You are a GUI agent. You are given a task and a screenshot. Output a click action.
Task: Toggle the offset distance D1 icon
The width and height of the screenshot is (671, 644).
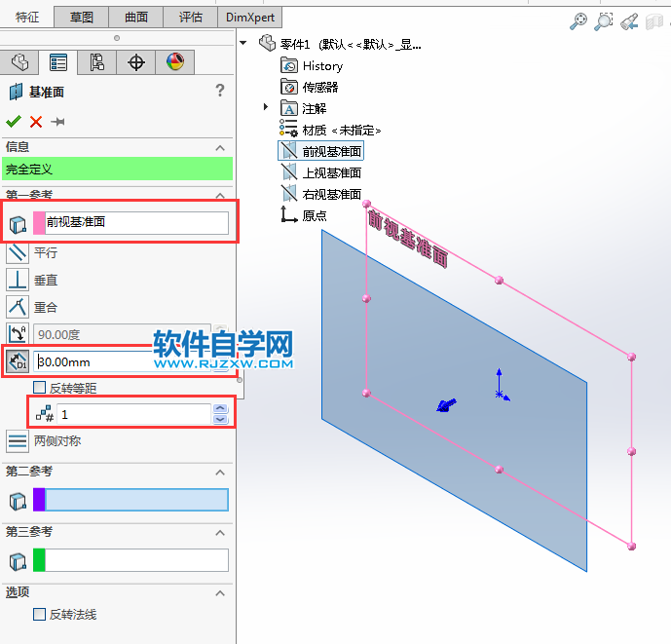click(18, 361)
